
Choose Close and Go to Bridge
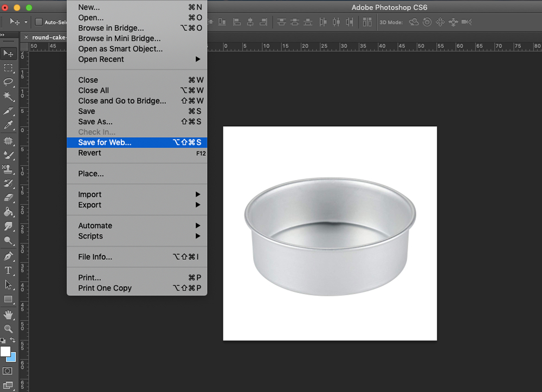[x=137, y=101]
